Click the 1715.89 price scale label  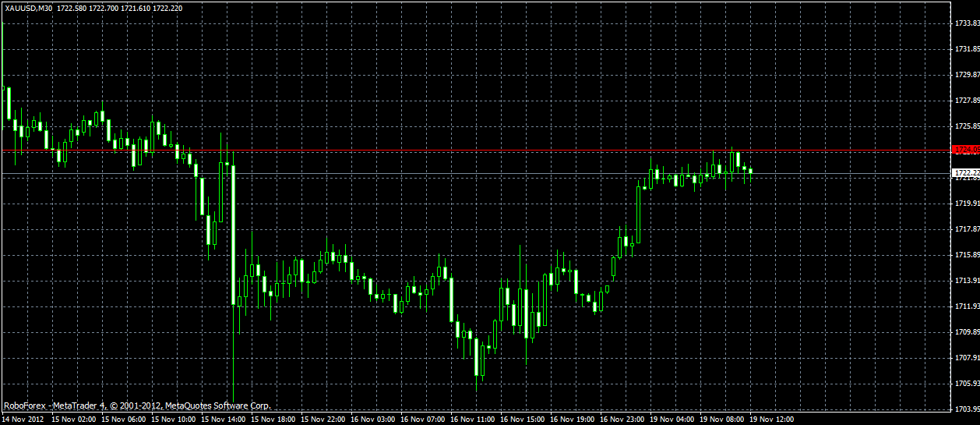[967, 255]
